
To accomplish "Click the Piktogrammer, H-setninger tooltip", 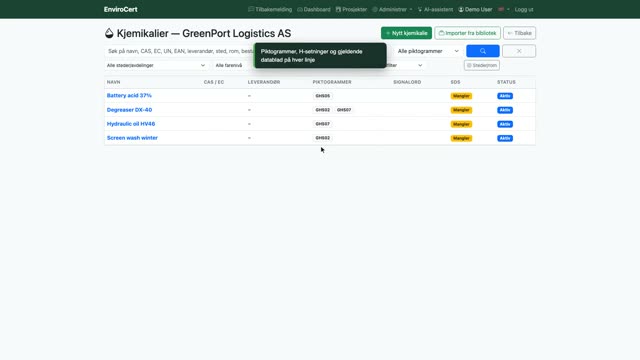I will pyautogui.click(x=320, y=56).
